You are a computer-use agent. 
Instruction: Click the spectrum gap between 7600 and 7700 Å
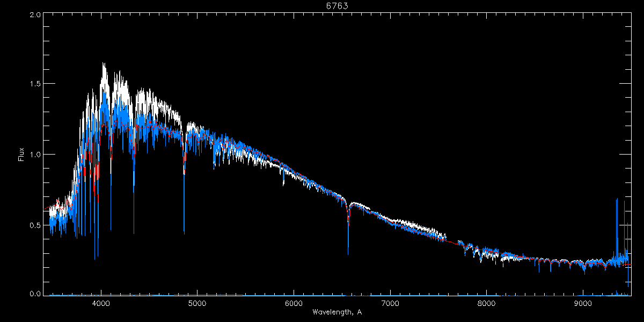(452, 242)
